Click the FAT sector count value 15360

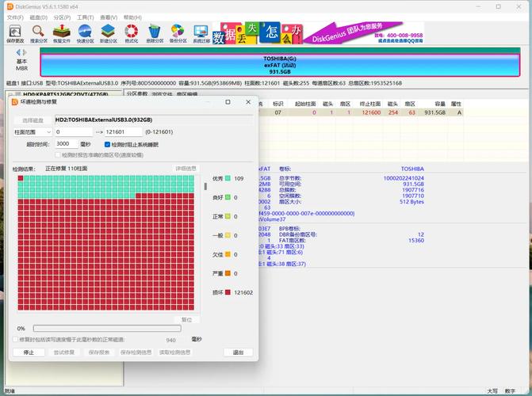[x=416, y=241]
